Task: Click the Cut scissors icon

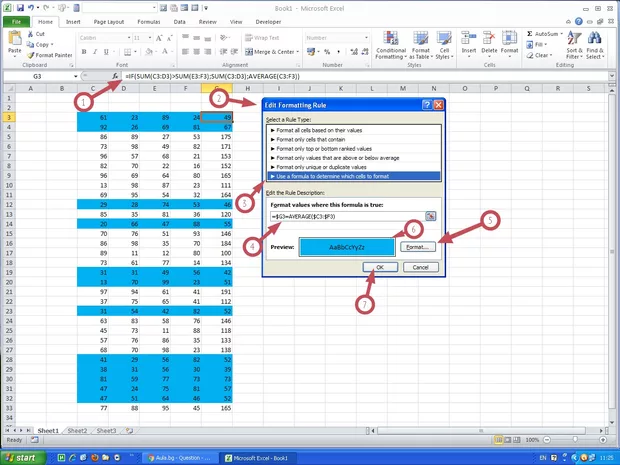Action: pos(30,34)
